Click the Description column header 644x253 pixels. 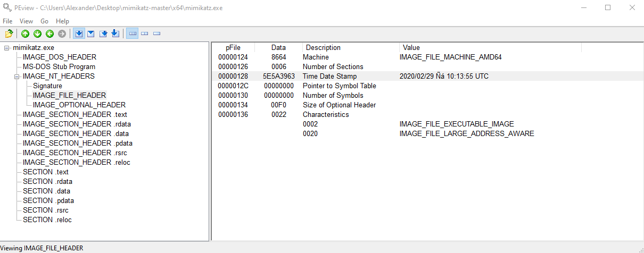[351, 47]
